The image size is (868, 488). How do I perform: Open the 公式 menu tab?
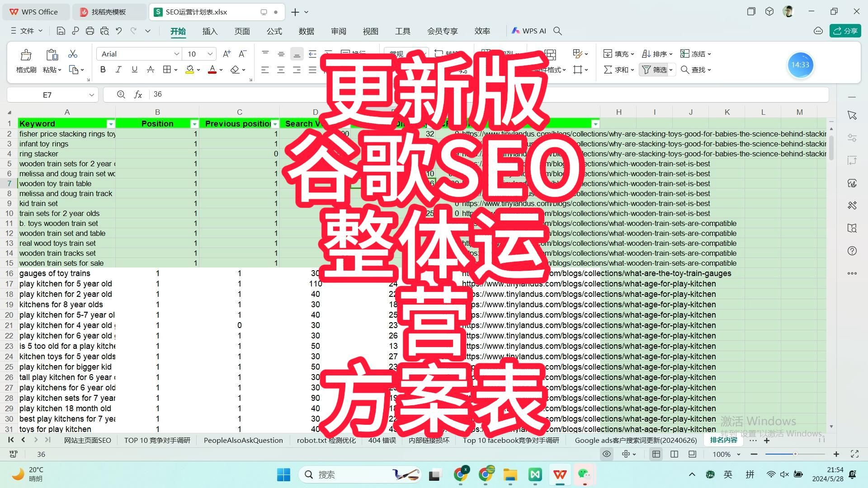coord(274,31)
